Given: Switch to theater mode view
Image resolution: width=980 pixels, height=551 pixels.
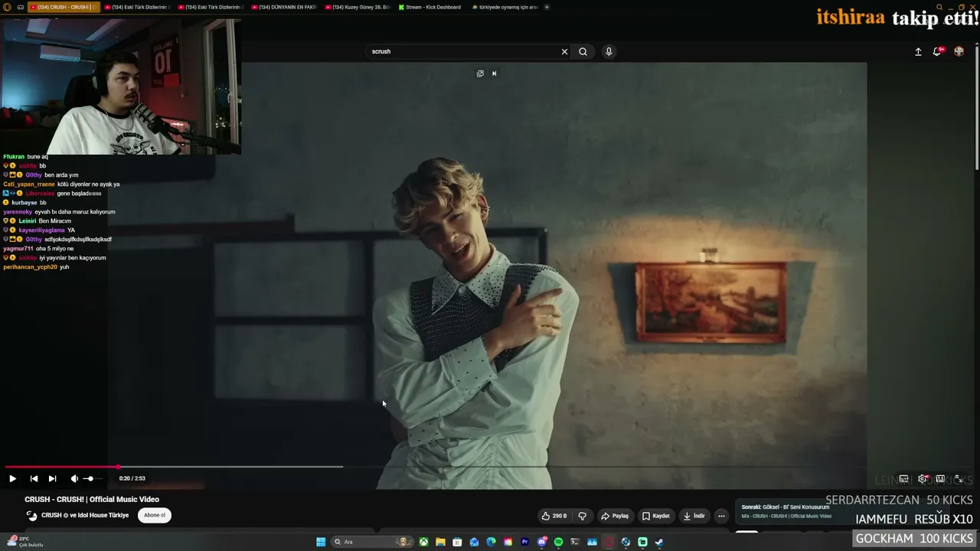Looking at the screenshot, I should (x=940, y=479).
